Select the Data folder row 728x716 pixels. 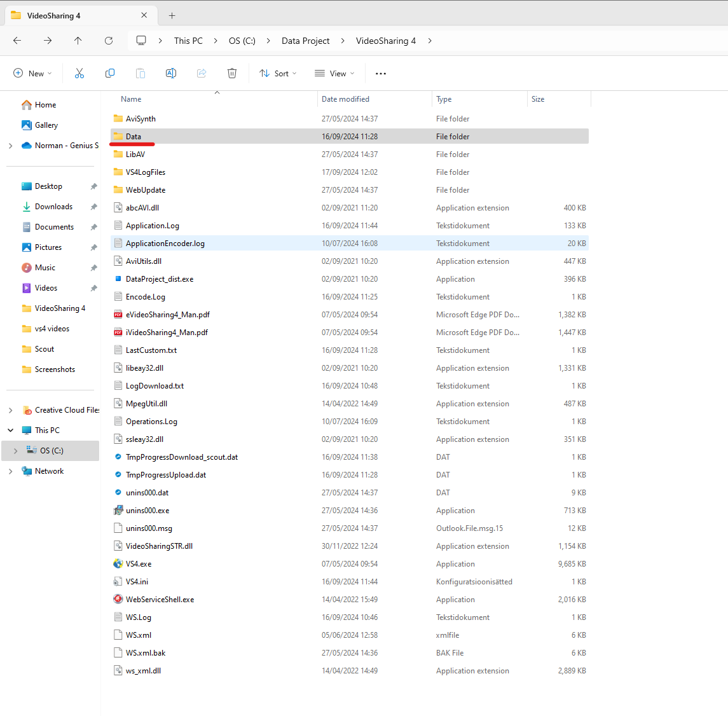click(350, 136)
